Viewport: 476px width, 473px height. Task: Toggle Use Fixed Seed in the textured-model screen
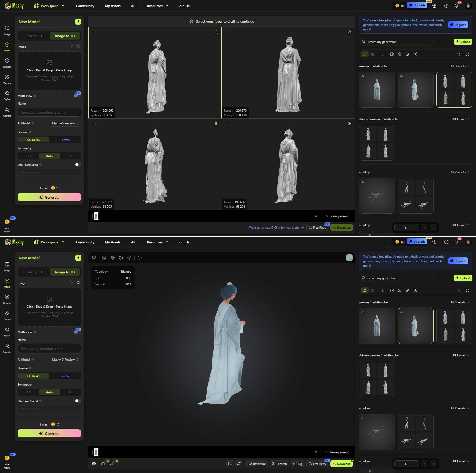tap(78, 401)
